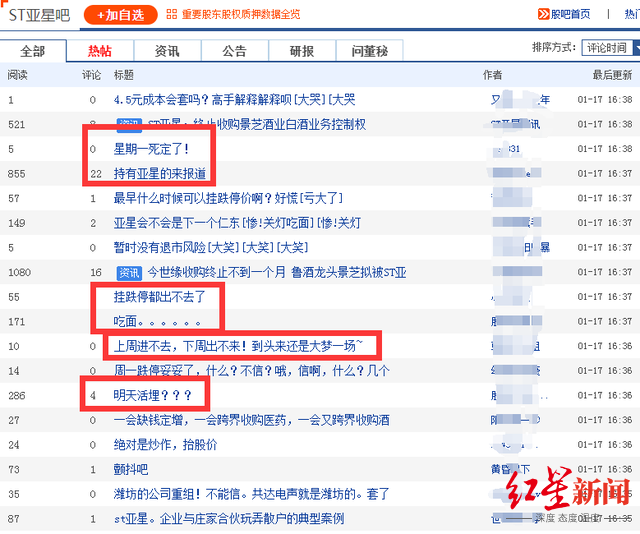This screenshot has width=640, height=534.
Task: Click the 作者 column header
Action: click(493, 75)
